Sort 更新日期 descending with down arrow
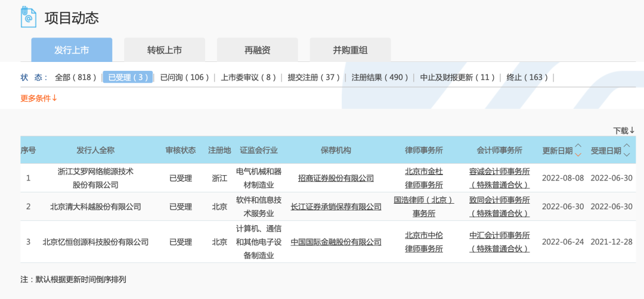Screen dimensions: 644x299 click(x=578, y=154)
